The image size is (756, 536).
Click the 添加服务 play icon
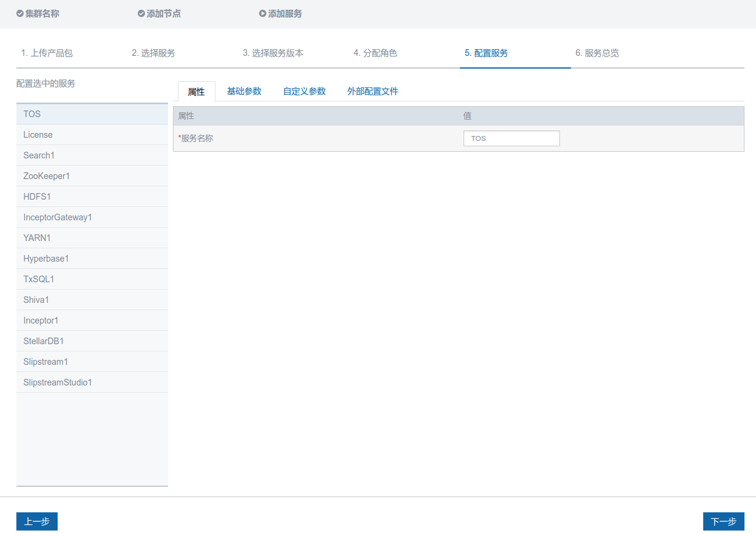pyautogui.click(x=263, y=13)
